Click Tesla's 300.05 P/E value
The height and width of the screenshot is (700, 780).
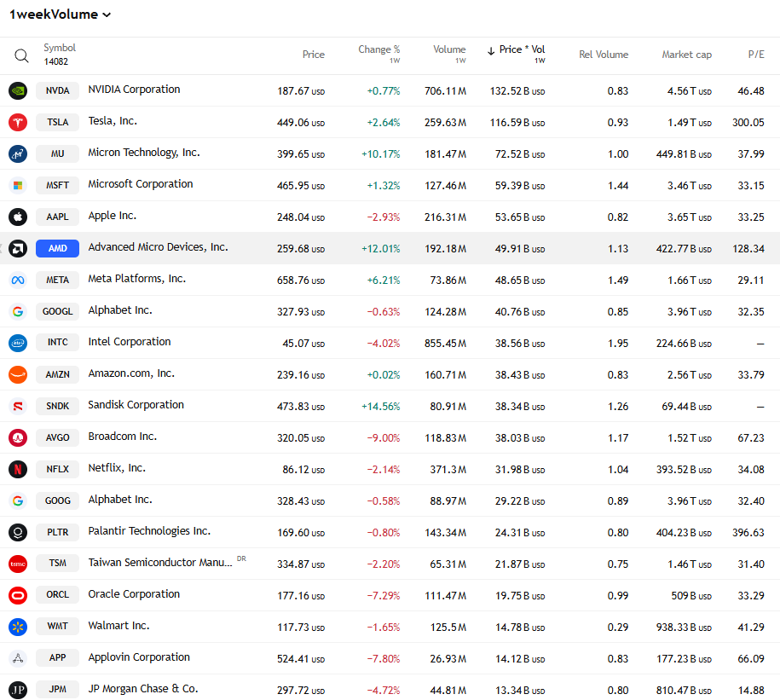click(x=748, y=123)
